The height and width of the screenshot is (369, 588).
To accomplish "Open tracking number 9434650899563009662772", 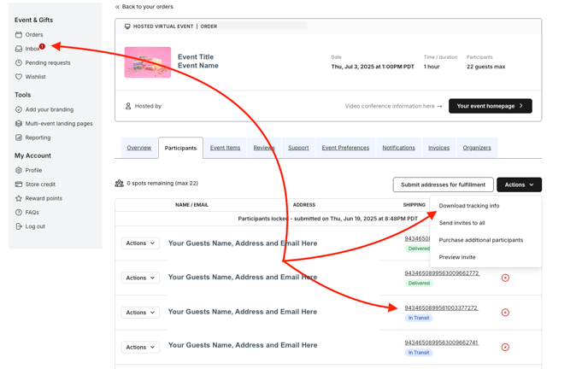I will tap(442, 273).
